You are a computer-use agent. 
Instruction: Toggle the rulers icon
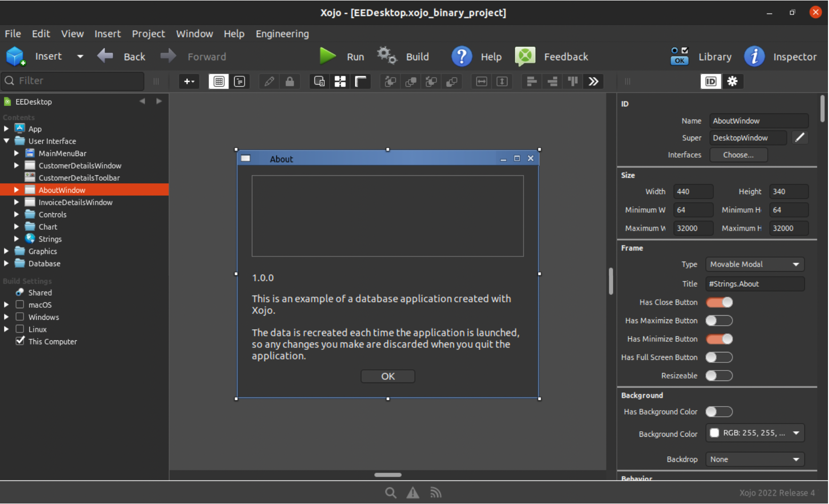coord(361,81)
